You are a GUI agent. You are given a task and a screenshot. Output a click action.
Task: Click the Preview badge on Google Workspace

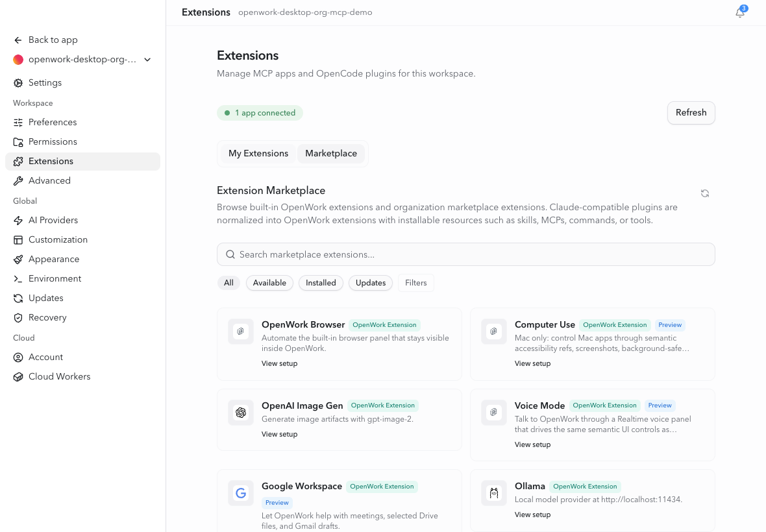277,503
